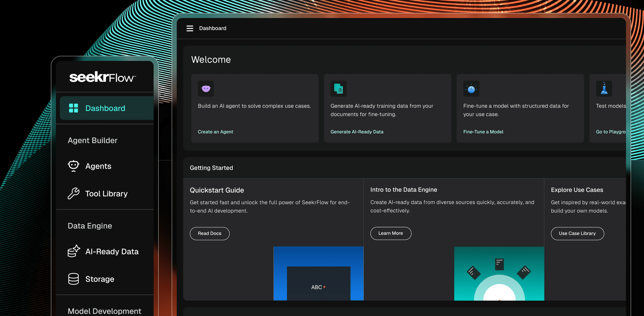Click the teal document icon on the data card
Viewport: 644px width, 316px height.
[x=338, y=89]
